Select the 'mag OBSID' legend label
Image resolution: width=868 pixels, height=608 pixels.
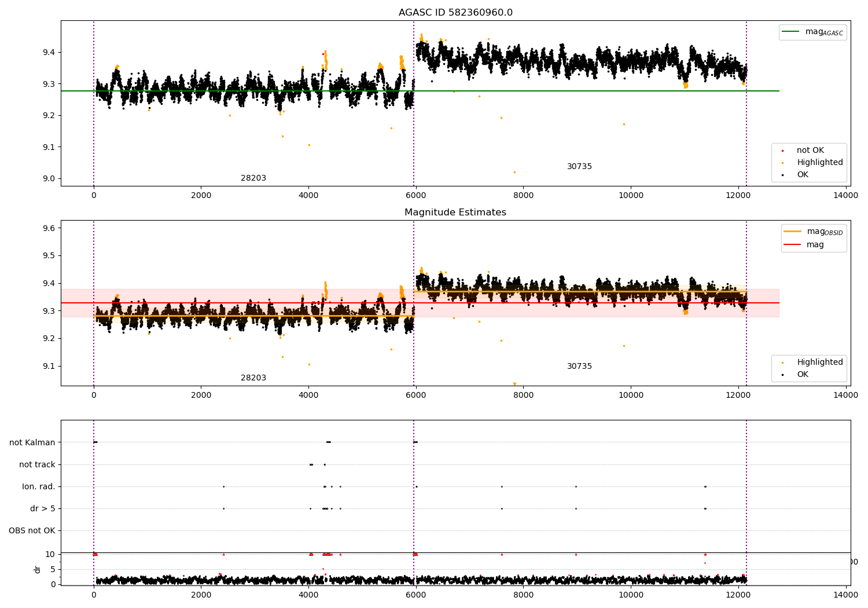[825, 232]
